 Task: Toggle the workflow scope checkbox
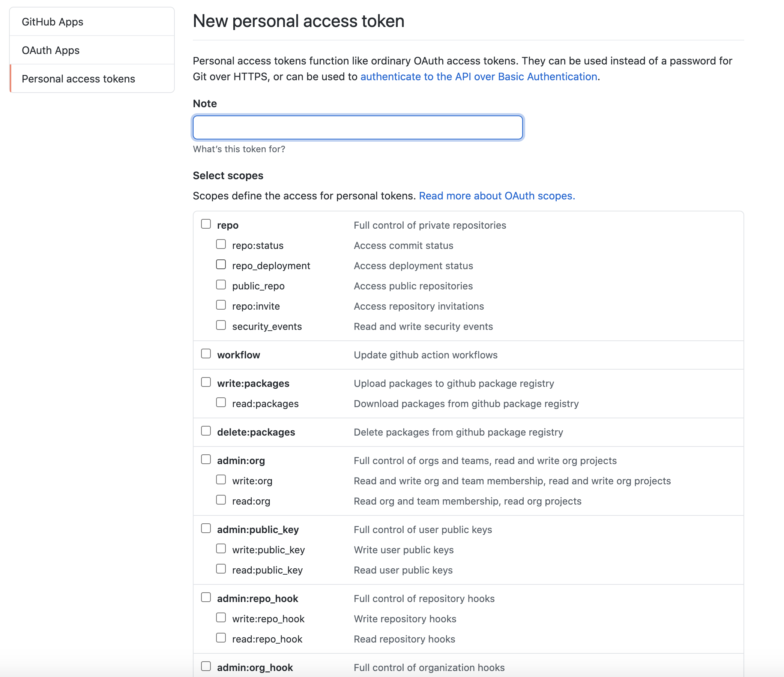point(206,353)
